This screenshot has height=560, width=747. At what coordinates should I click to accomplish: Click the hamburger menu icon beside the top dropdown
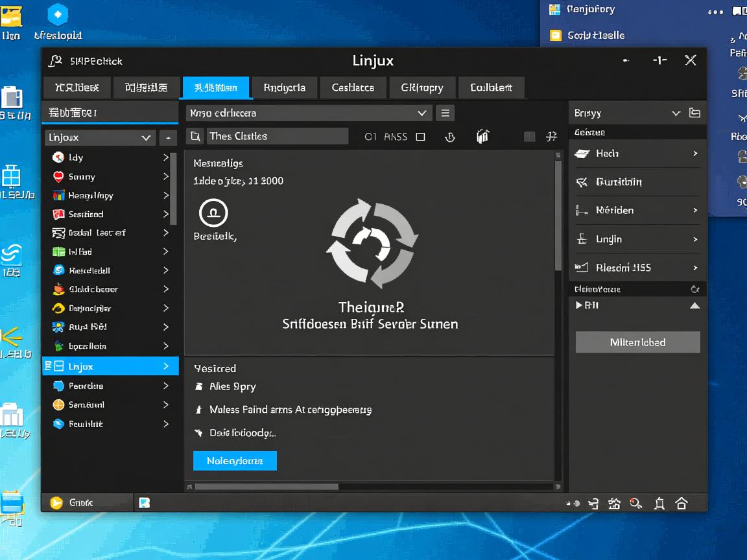[x=445, y=113]
